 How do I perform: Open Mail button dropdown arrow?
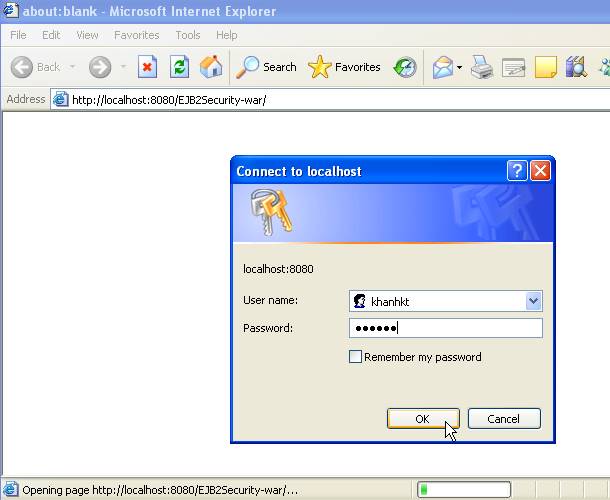[459, 67]
